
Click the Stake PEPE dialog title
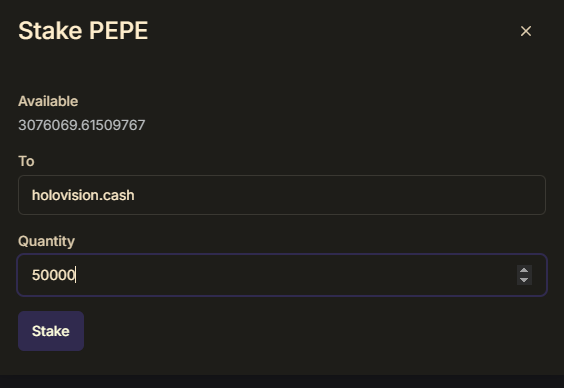(83, 31)
